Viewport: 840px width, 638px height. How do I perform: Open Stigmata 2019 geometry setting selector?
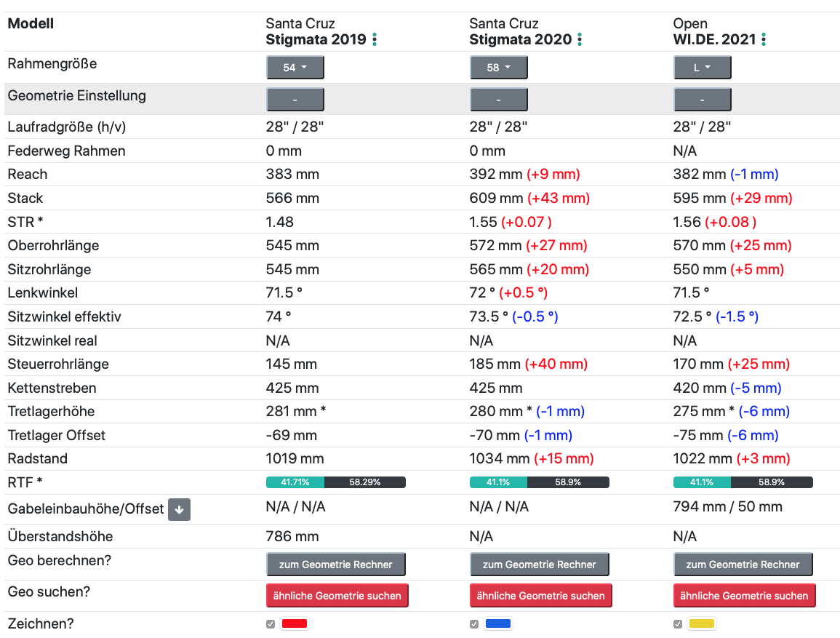[x=295, y=99]
